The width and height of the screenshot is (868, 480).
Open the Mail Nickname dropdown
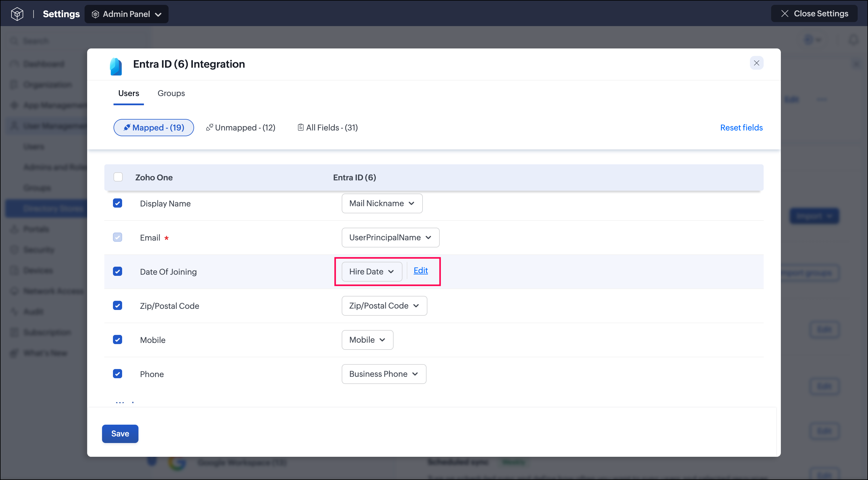[382, 203]
